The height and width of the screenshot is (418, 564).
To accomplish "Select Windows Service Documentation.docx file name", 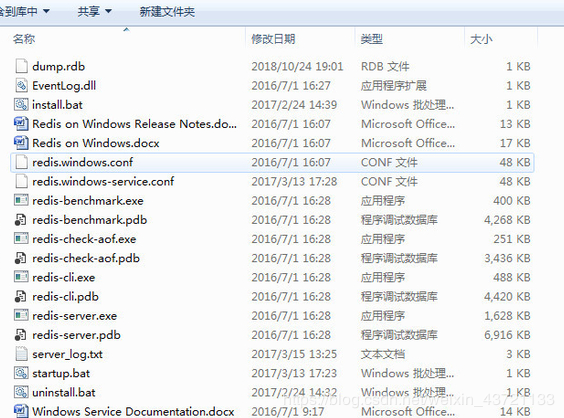I will [x=133, y=411].
